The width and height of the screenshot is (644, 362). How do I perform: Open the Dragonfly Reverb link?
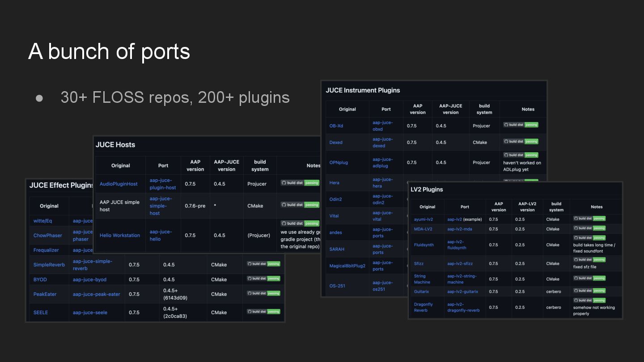[424, 307]
